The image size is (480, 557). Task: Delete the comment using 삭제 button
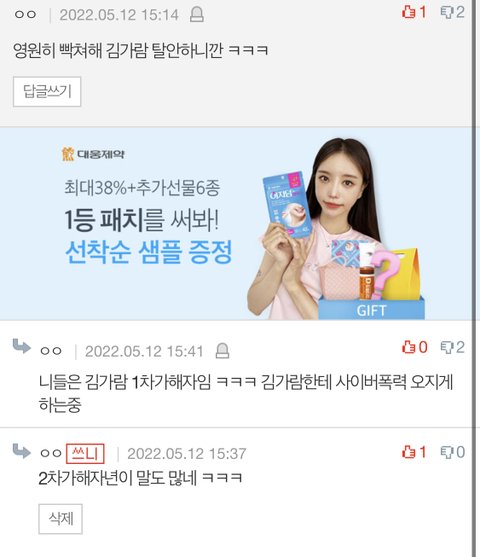tap(60, 519)
